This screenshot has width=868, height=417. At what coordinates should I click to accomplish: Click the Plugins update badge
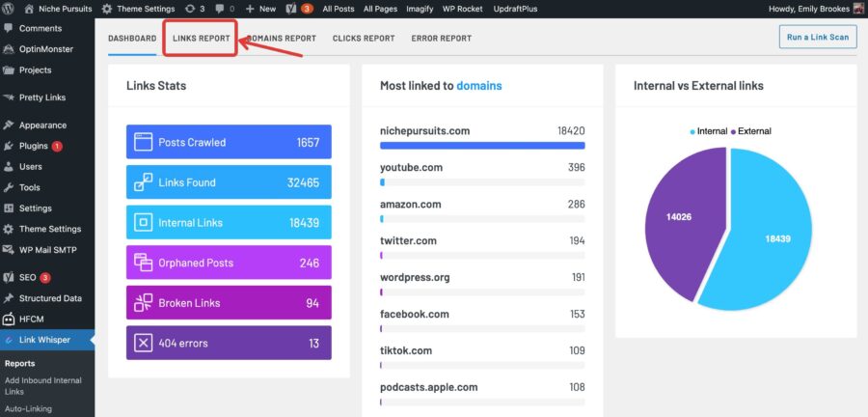[x=57, y=146]
